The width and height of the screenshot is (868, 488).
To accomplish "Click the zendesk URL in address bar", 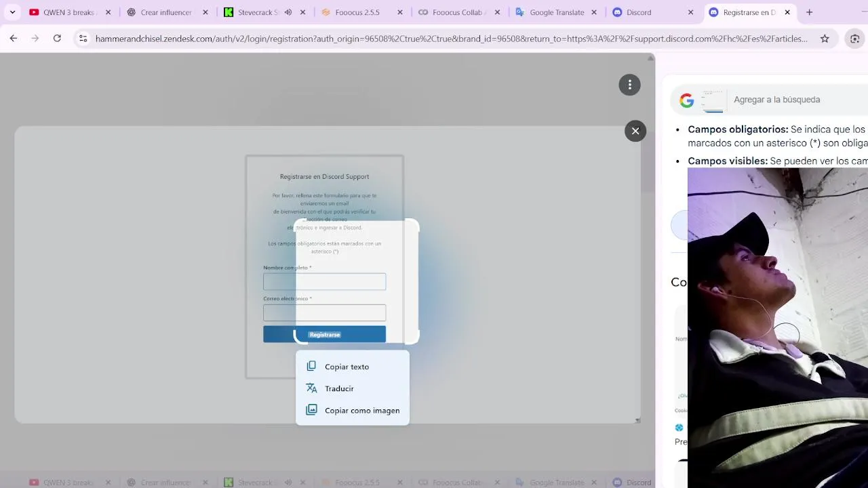I will coord(451,39).
